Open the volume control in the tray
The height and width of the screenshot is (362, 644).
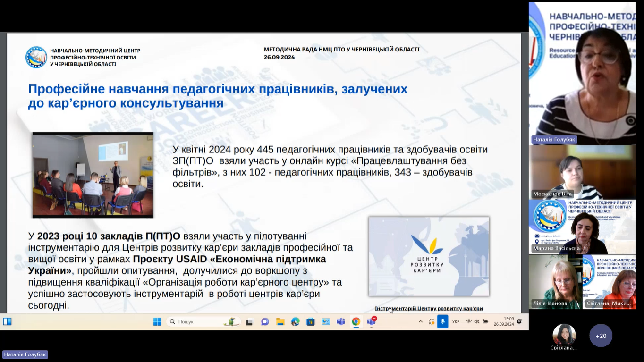(476, 322)
